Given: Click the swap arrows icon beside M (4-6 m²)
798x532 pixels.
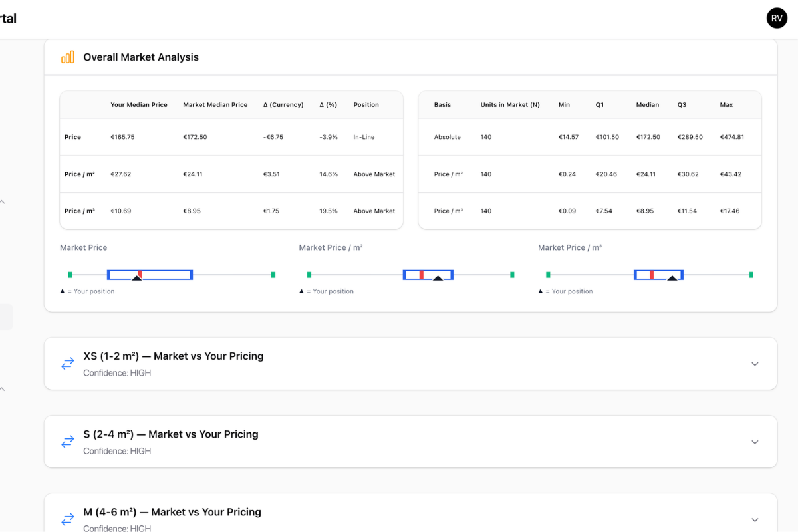Looking at the screenshot, I should (x=67, y=519).
